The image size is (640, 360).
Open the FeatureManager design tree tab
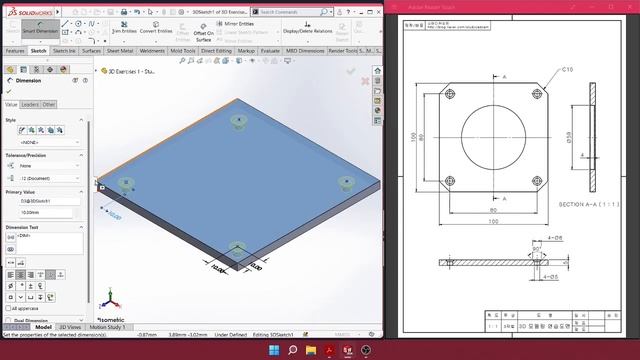(11, 69)
